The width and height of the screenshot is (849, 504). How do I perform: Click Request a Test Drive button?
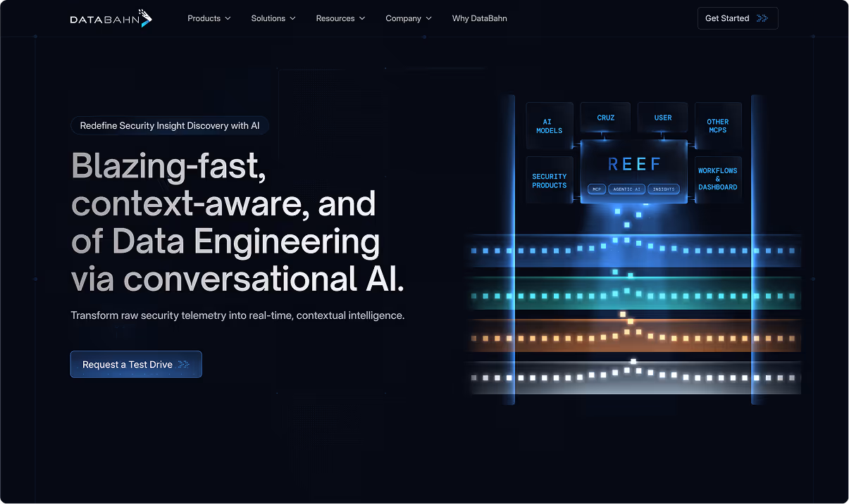coord(136,364)
